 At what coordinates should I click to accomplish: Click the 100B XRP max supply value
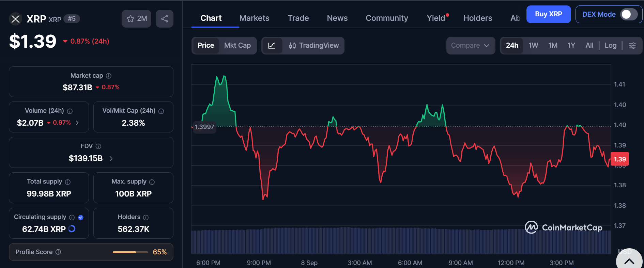coord(134,194)
